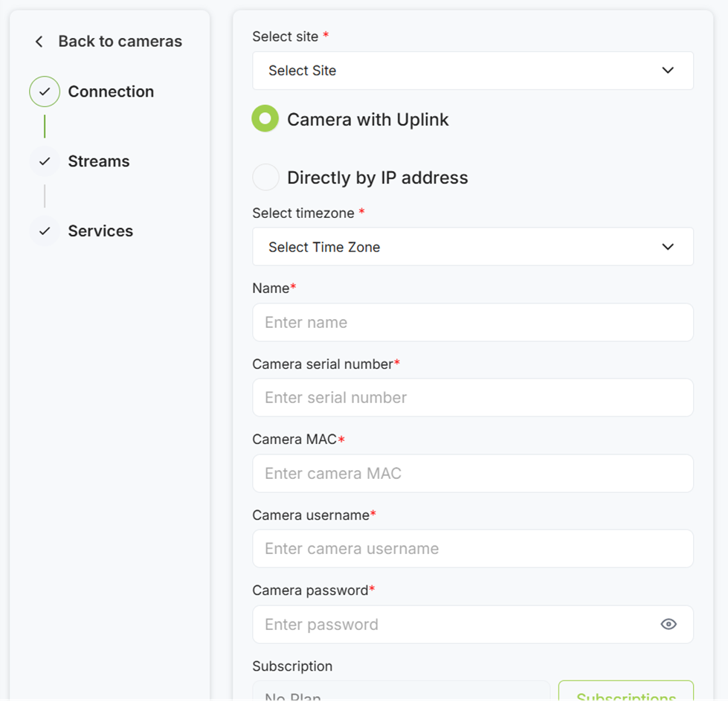Click the camera serial number field
The image size is (728, 705).
[x=472, y=398]
